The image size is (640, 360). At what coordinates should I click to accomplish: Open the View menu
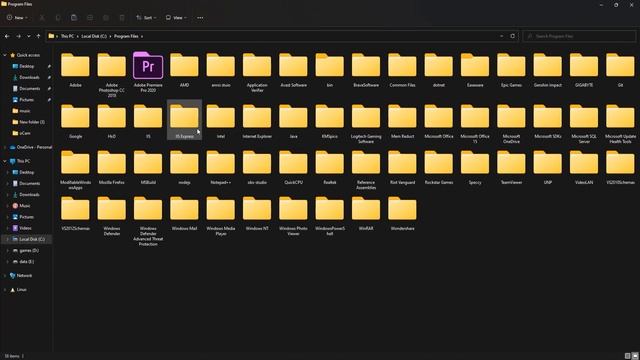click(176, 18)
